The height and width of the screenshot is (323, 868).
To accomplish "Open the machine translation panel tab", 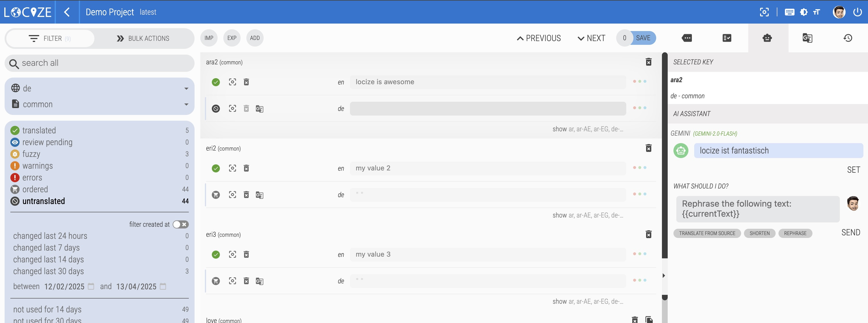I will coord(807,38).
